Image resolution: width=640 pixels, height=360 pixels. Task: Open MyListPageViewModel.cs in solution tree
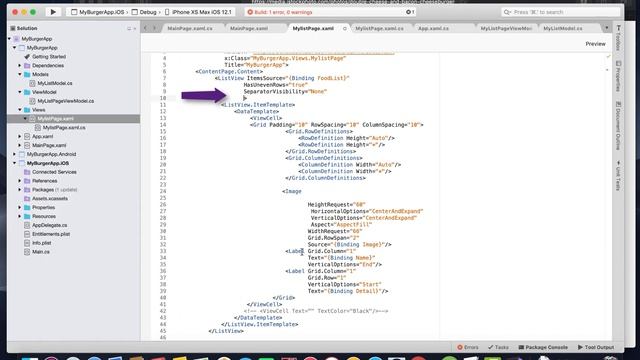coord(66,101)
